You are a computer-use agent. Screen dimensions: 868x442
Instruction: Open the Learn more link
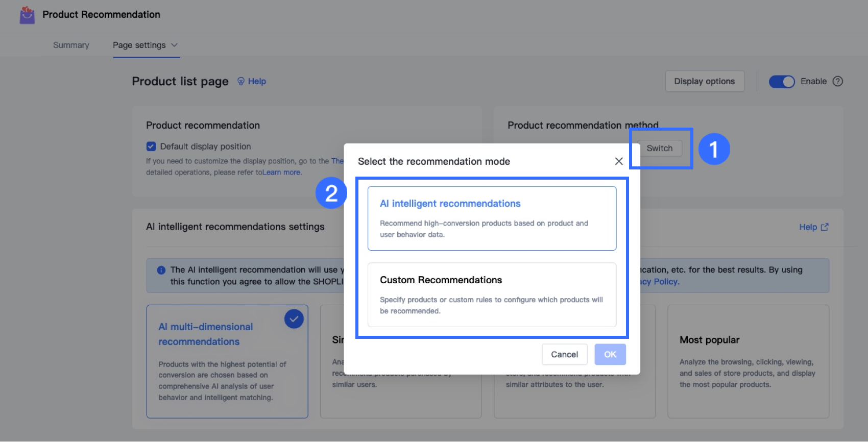[281, 173]
